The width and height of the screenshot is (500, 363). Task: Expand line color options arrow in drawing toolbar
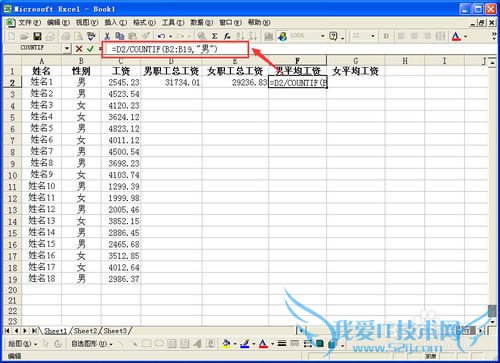click(x=254, y=344)
